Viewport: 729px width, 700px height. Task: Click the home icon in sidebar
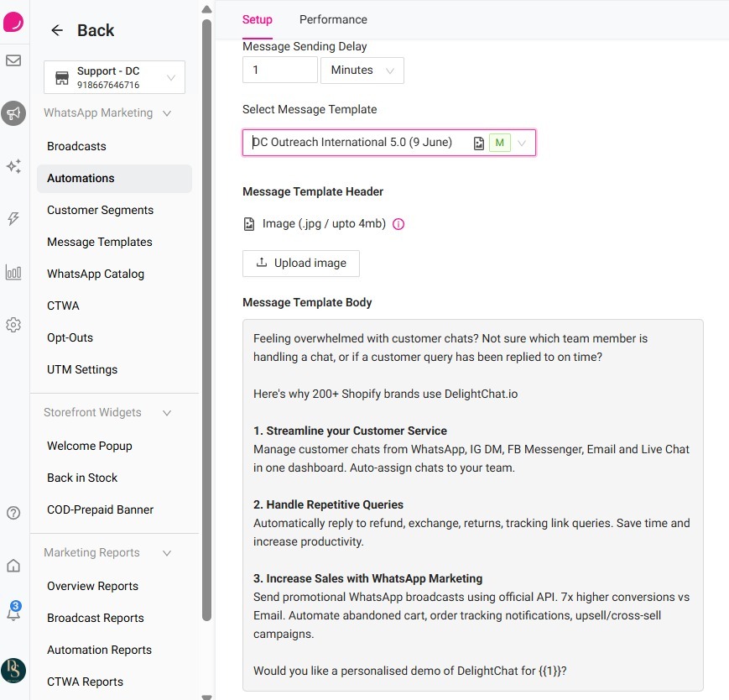coord(13,566)
